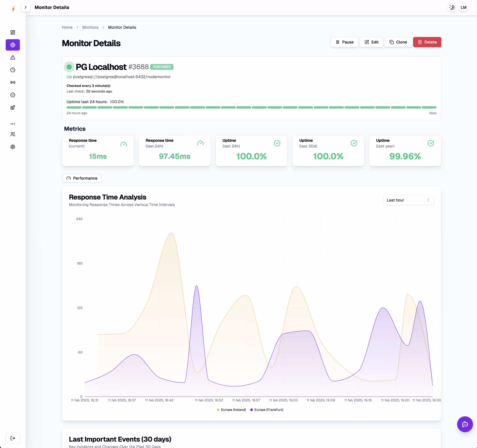
Task: Open the Incidents warning icon in sidebar
Action: 13,57
